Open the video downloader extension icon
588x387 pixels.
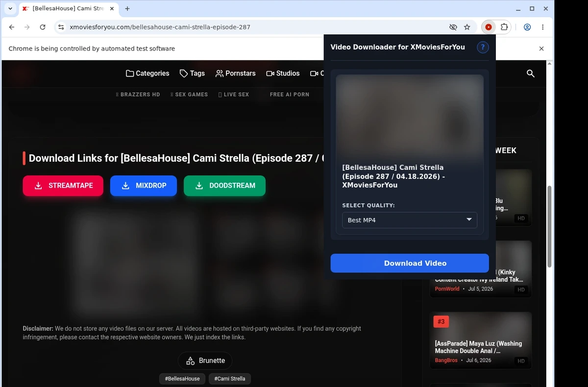coord(489,27)
